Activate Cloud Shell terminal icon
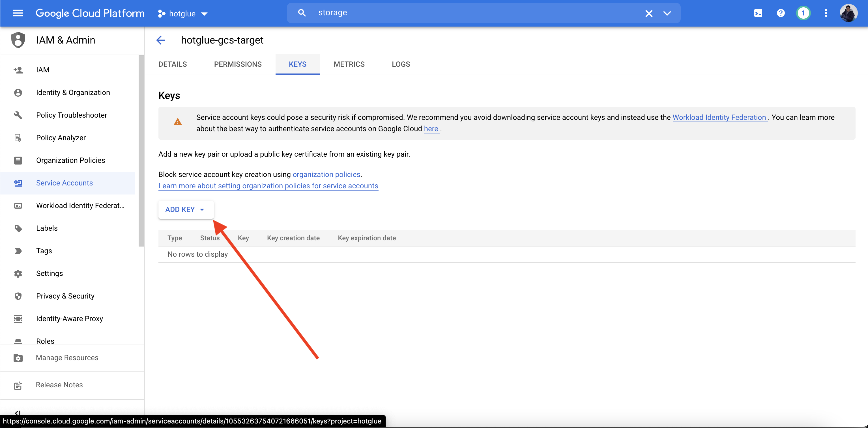This screenshot has height=428, width=868. [758, 13]
